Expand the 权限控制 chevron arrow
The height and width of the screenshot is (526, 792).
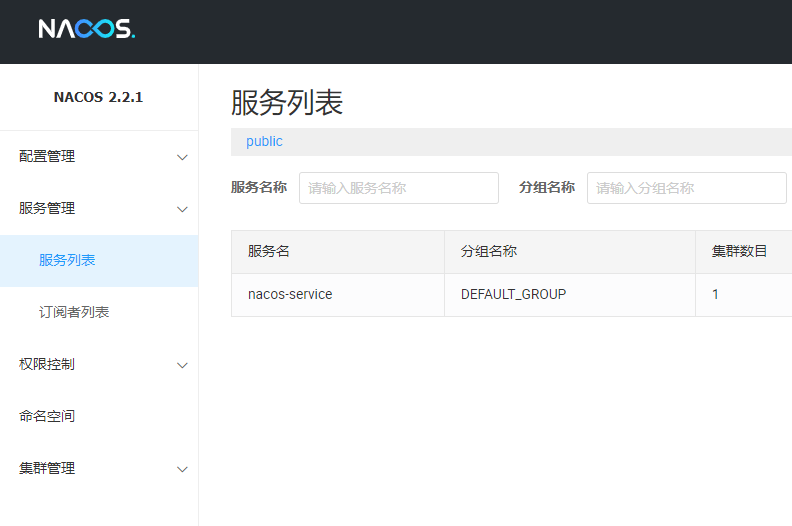coord(182,365)
